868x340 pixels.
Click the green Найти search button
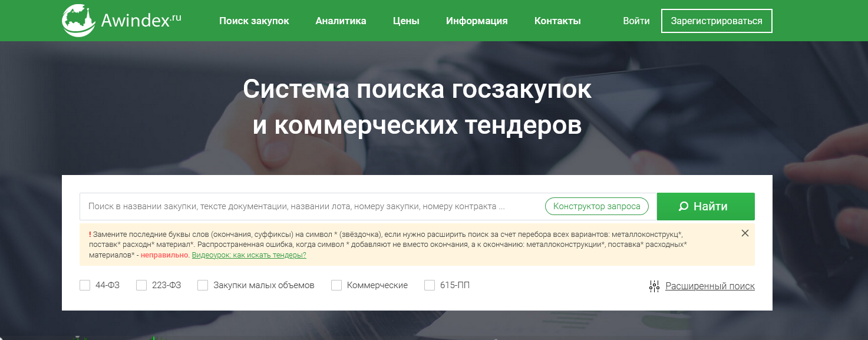pos(706,206)
